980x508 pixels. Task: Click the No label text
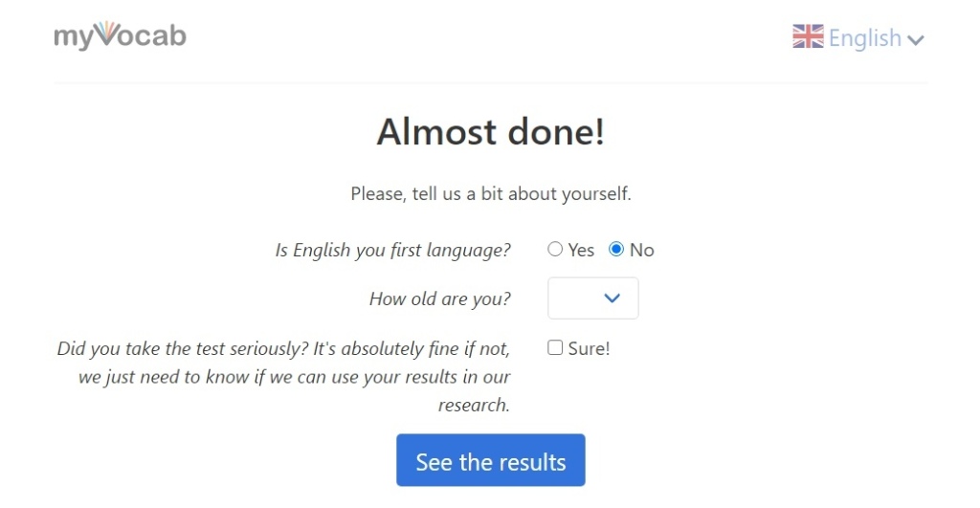click(642, 251)
